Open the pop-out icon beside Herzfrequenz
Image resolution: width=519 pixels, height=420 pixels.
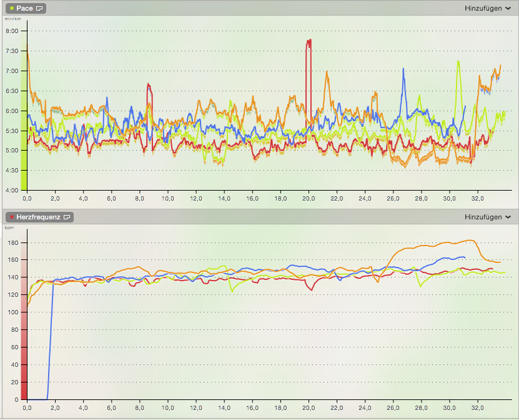click(x=67, y=217)
